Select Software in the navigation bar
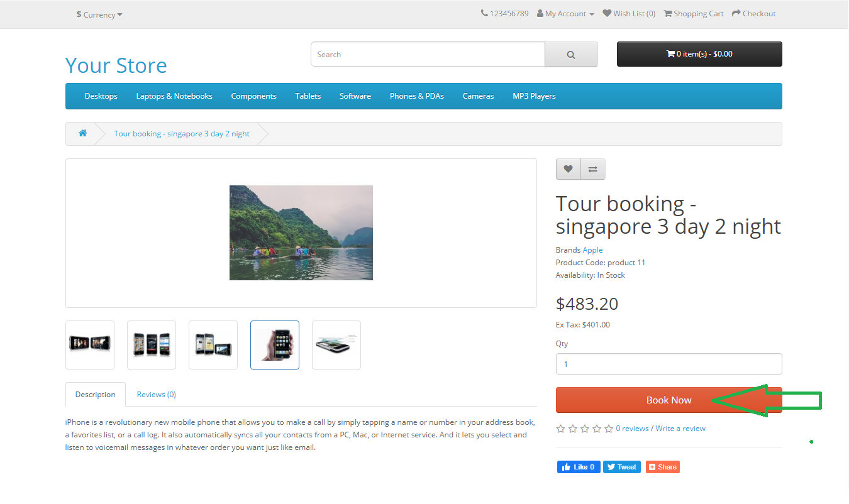Image resolution: width=849 pixels, height=504 pixels. [x=355, y=96]
